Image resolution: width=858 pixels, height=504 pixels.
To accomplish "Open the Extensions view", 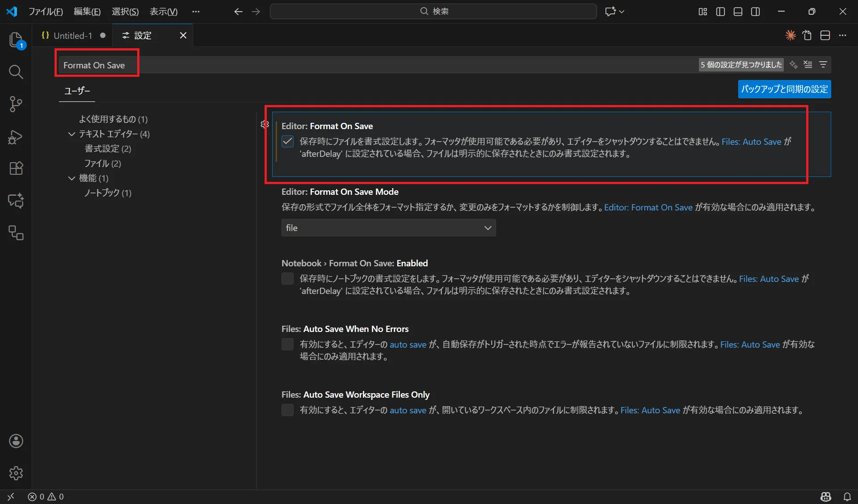I will coord(16,168).
